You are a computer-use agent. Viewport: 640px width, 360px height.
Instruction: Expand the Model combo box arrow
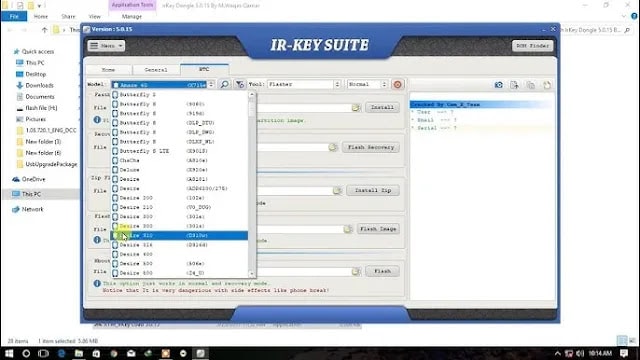coord(211,85)
